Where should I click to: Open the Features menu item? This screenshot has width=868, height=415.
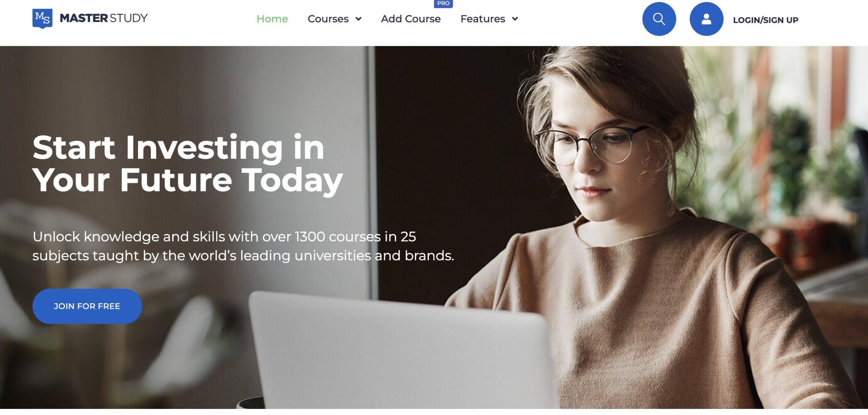(483, 19)
